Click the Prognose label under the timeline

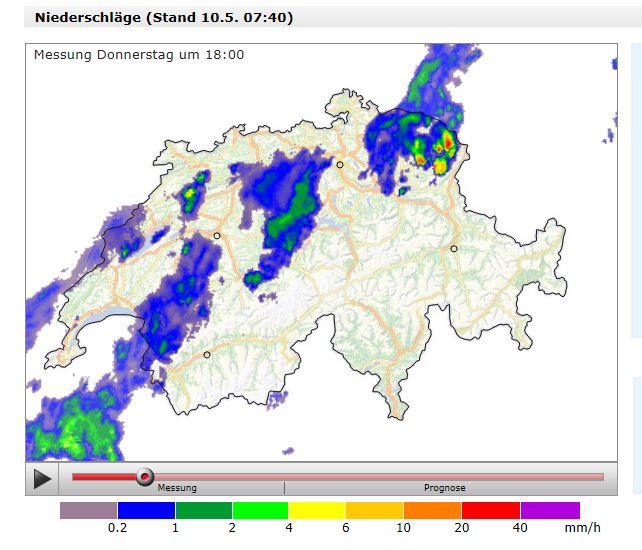445,488
